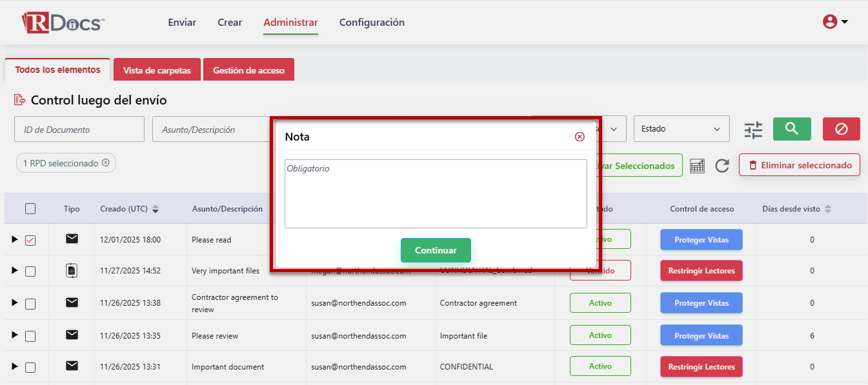868x385 pixels.
Task: Open advanced filter sliders icon
Action: coord(753,130)
